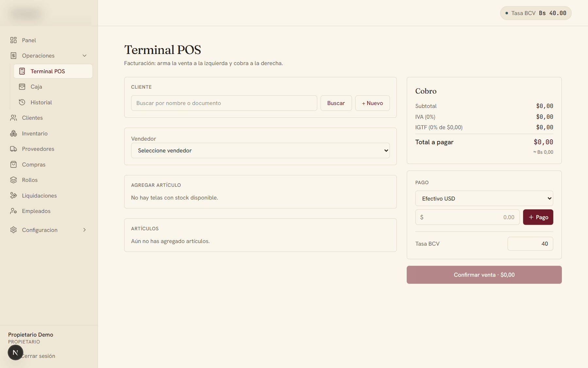588x368 pixels.
Task: Click the + Nuevo client button
Action: 372,103
